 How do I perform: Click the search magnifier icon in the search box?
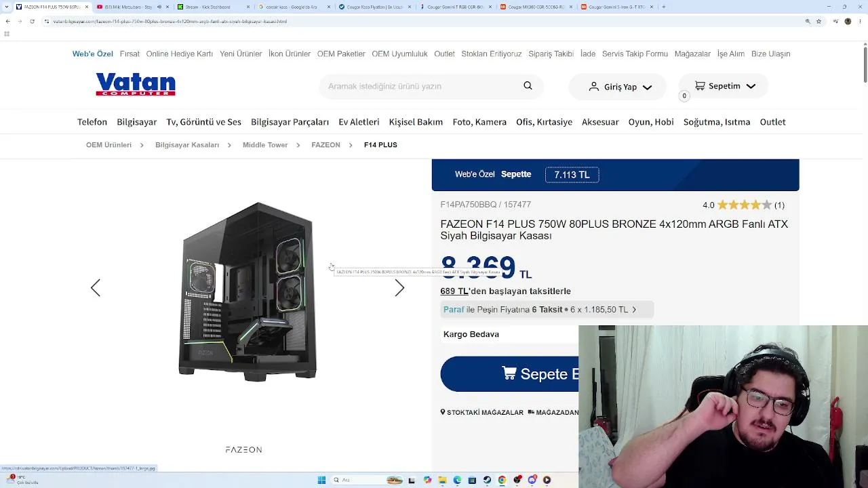pyautogui.click(x=528, y=86)
